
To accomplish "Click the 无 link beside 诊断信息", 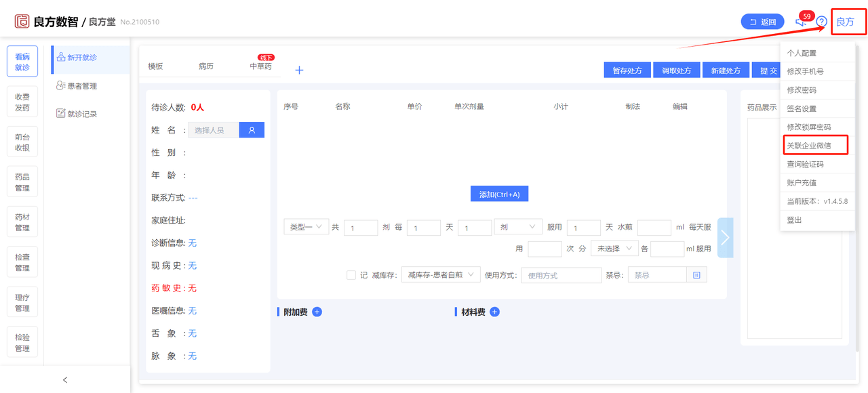I will click(x=193, y=243).
